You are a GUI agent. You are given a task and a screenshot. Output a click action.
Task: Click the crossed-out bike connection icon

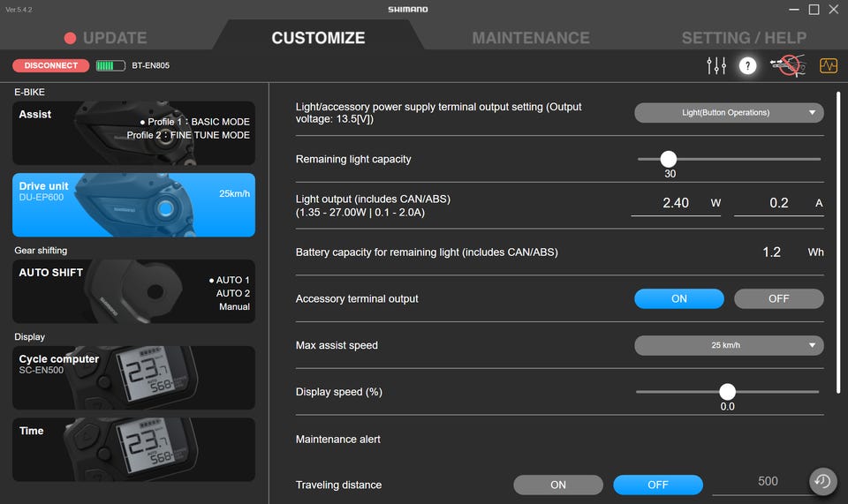[x=788, y=66]
